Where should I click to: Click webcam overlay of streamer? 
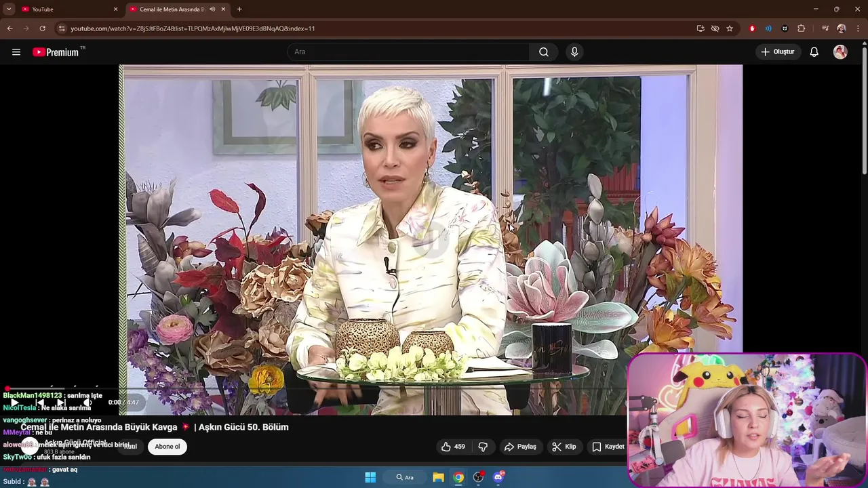(747, 420)
